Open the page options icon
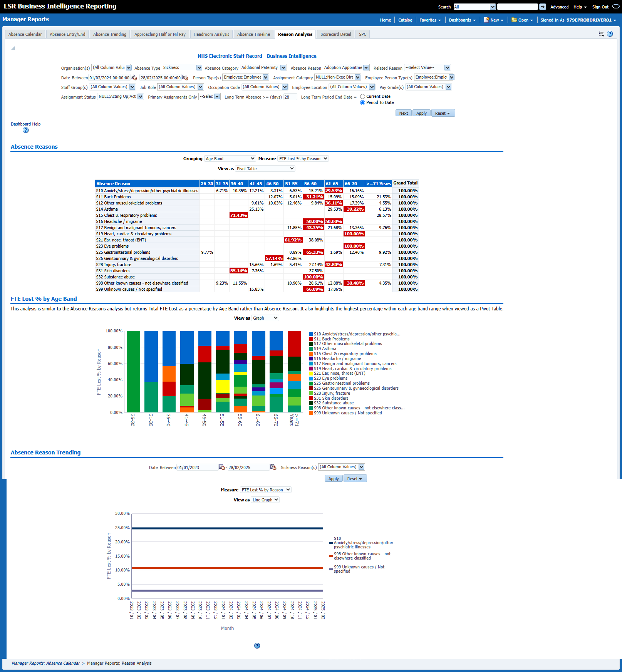This screenshot has width=622, height=672. click(601, 34)
